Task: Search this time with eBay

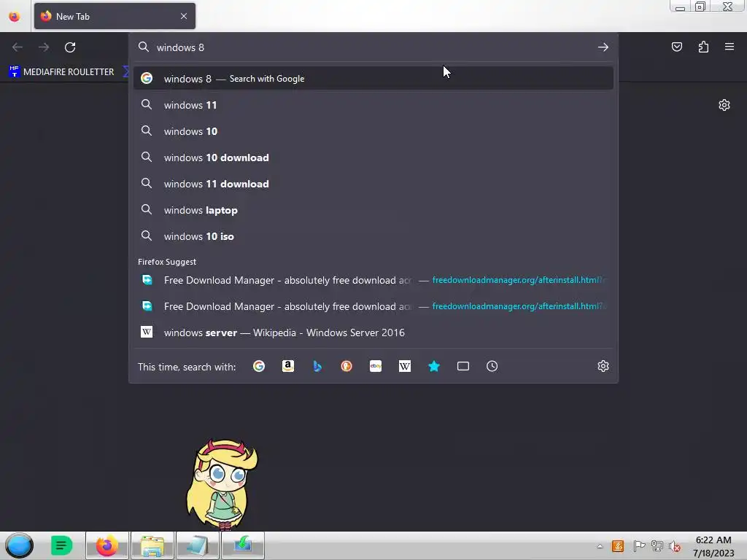Action: point(376,366)
